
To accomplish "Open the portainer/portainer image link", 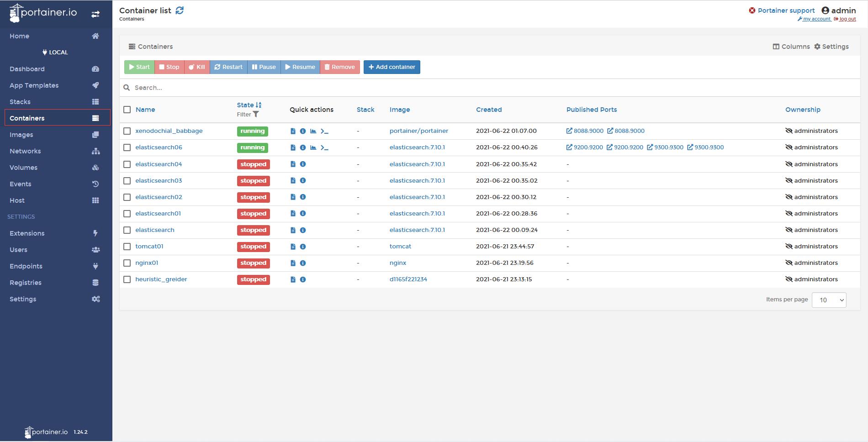I will 419,131.
